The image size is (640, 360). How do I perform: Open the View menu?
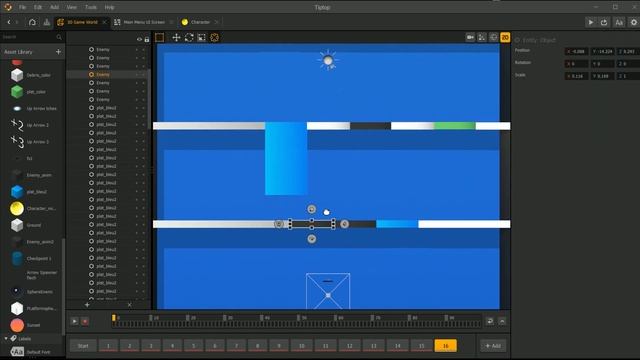tap(71, 7)
